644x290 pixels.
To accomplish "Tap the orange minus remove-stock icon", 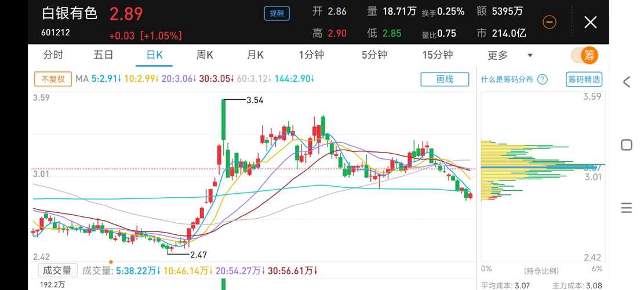I will point(550,22).
